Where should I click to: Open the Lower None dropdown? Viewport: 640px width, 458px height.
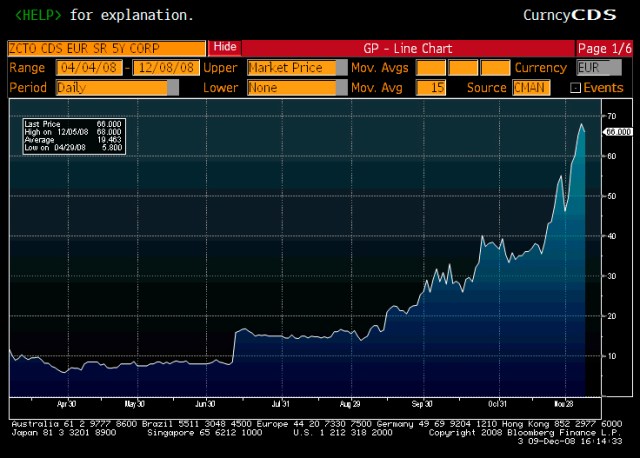point(297,88)
